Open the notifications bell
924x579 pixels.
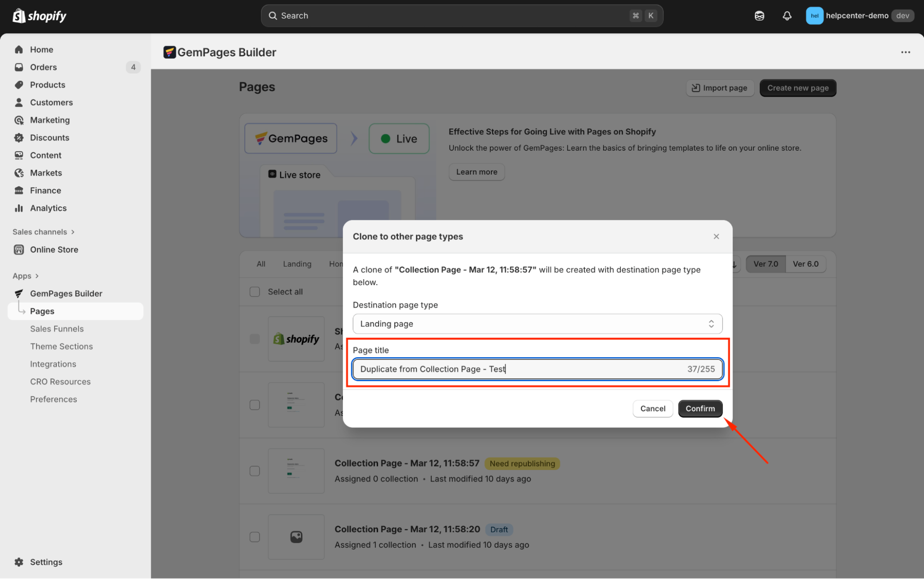pos(787,16)
